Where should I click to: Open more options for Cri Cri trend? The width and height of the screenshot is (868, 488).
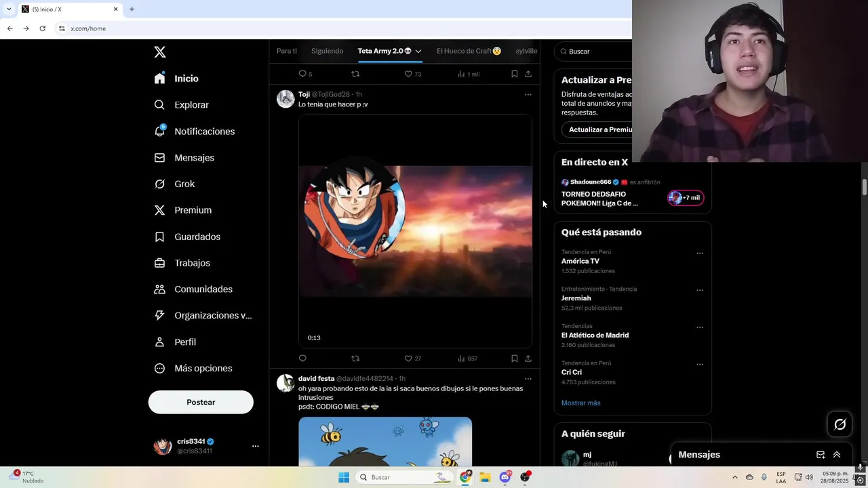coord(700,364)
